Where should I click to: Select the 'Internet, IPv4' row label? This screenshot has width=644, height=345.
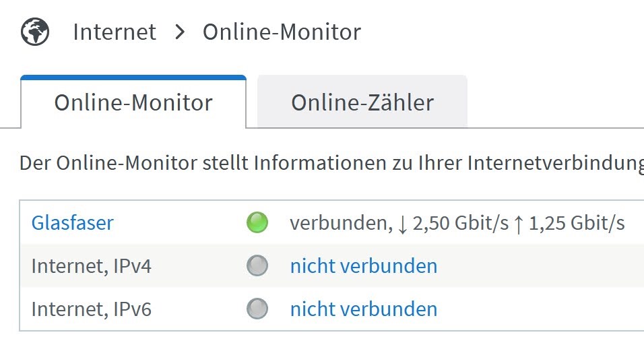[x=91, y=266]
